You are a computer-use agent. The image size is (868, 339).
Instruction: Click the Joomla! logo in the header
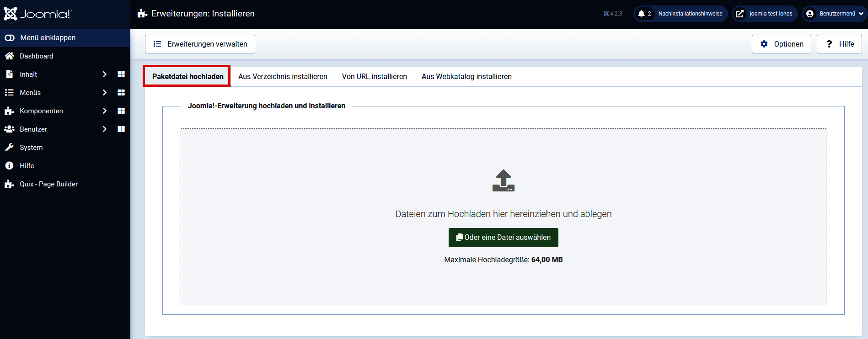38,14
